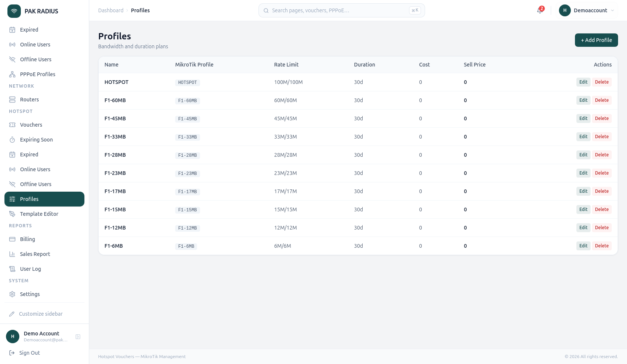Click the Expiring Soon stopwatch icon
The height and width of the screenshot is (364, 627).
(x=12, y=140)
